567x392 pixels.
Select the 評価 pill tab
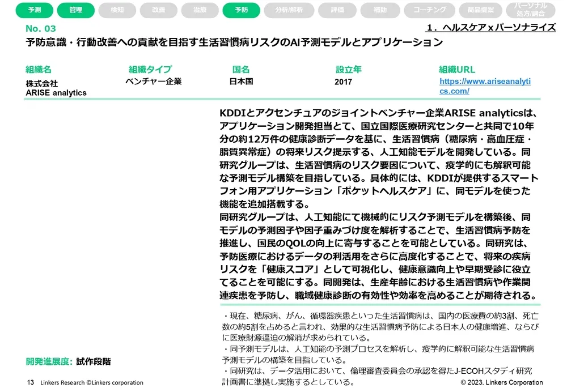point(337,10)
